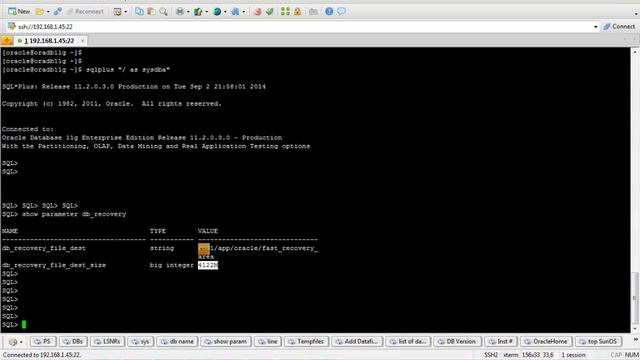Click the sys quick command button
Image resolution: width=640 pixels, height=360 pixels.
[141, 341]
